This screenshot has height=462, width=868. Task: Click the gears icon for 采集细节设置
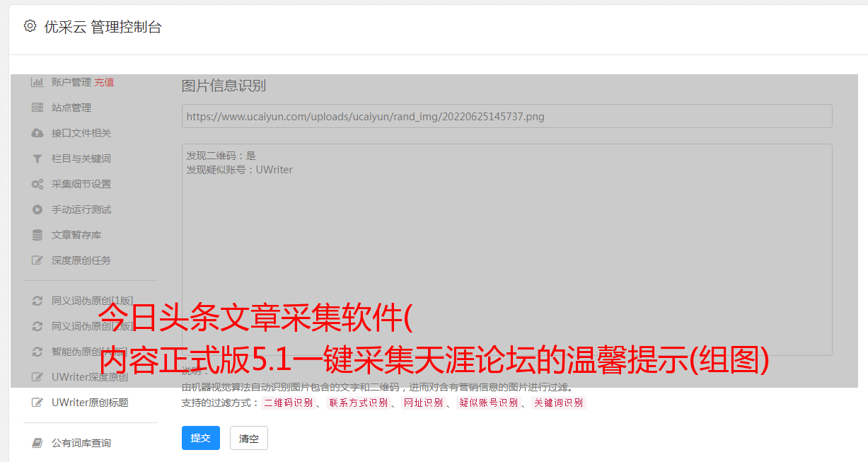click(37, 184)
